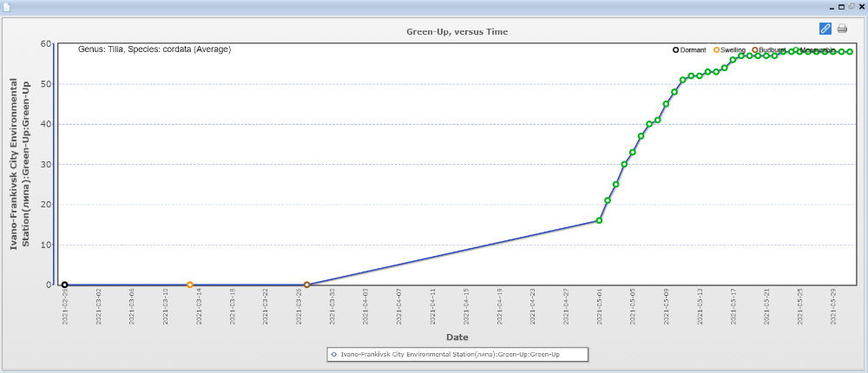
Task: Close the chart window
Action: tap(860, 6)
